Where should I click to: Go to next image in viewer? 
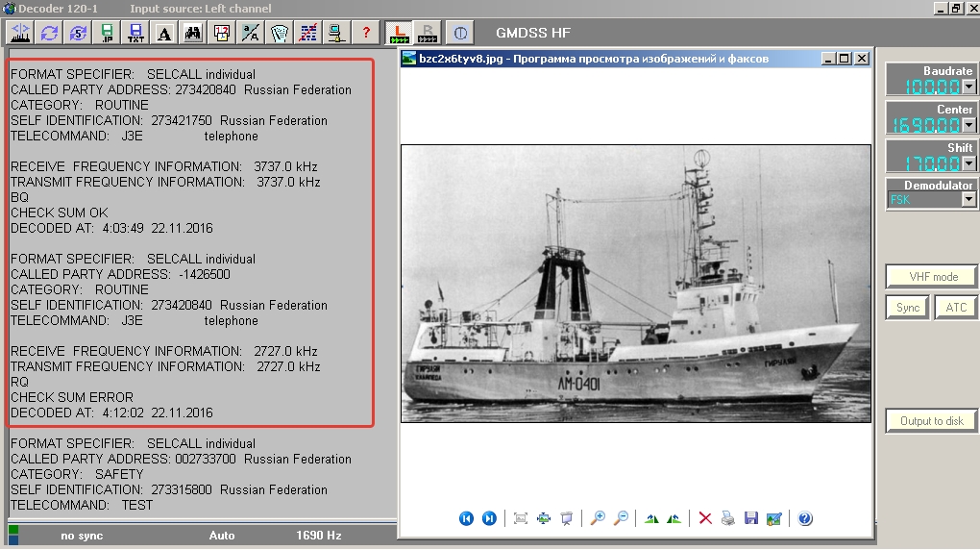point(489,518)
